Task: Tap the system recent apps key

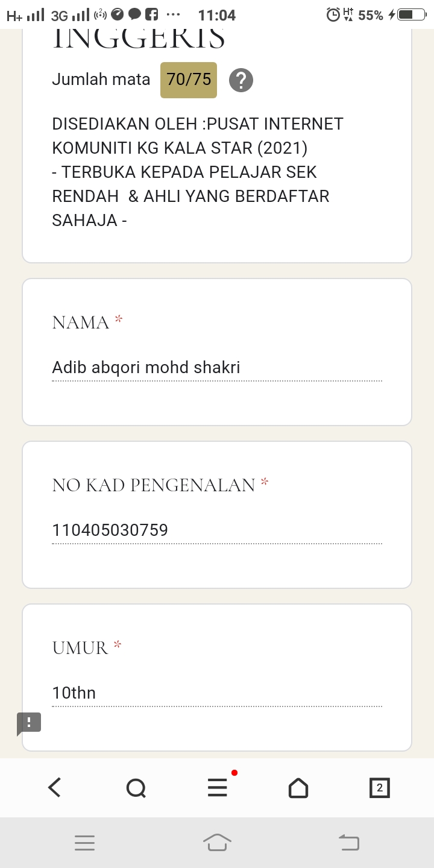Action: coord(85,842)
